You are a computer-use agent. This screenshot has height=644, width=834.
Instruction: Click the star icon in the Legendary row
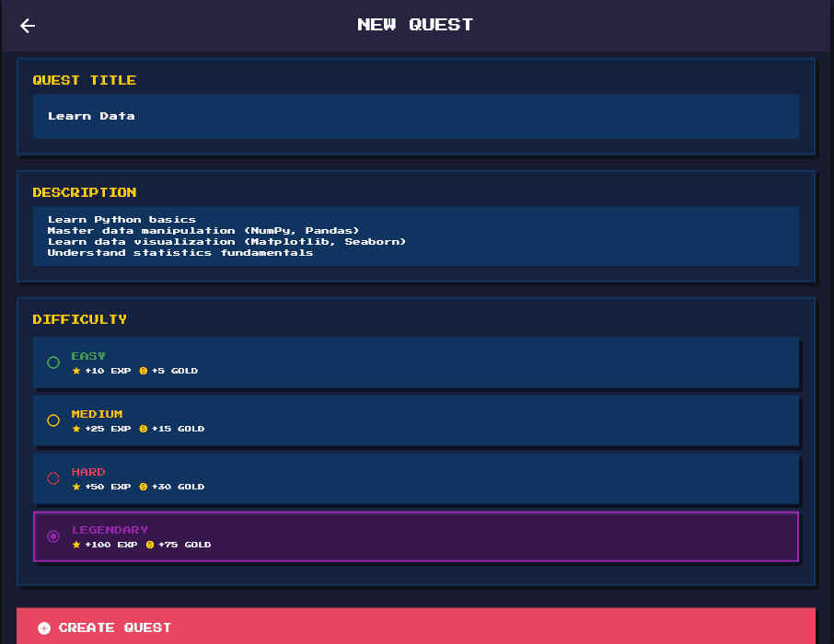point(76,545)
